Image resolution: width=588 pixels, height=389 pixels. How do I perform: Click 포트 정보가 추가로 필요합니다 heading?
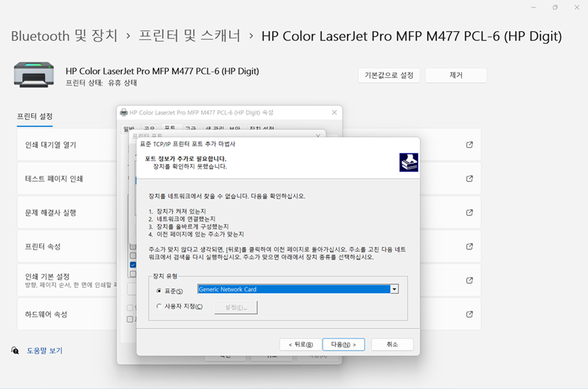[x=186, y=159]
